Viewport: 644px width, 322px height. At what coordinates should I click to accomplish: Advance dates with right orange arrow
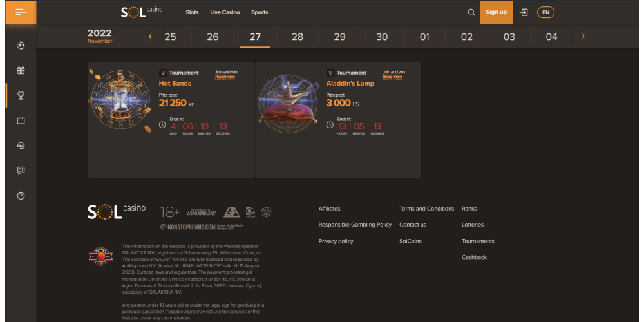coord(583,37)
